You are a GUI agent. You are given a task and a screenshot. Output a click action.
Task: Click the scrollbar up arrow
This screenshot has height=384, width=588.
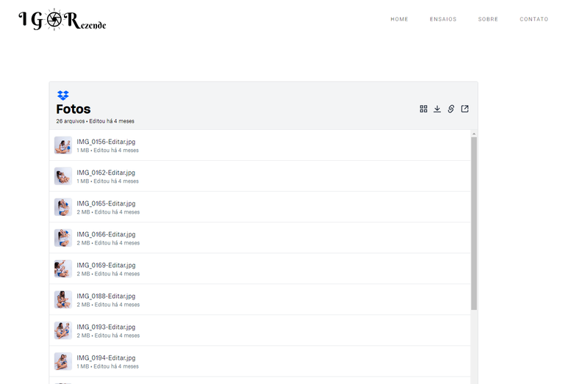[x=474, y=134]
